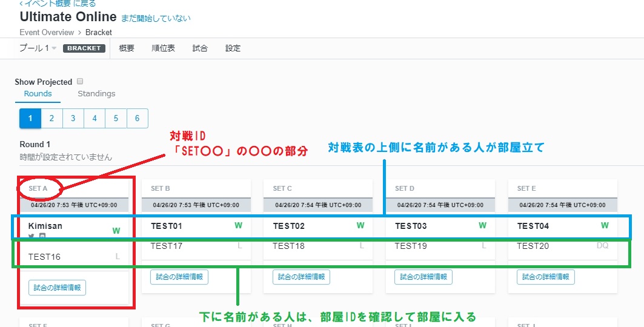The image size is (644, 327).
Task: Select player TEST18 in SET C
Action: coord(289,246)
